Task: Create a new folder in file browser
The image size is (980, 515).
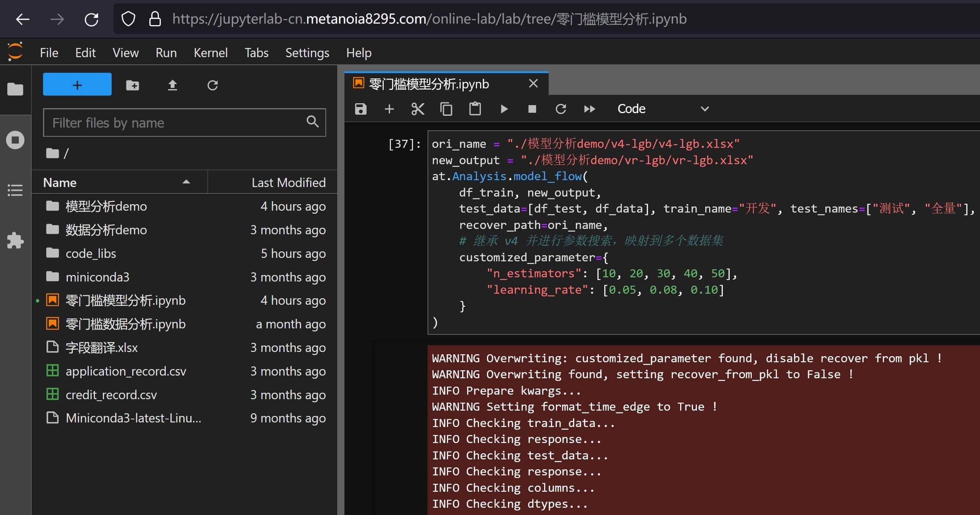Action: click(x=133, y=85)
